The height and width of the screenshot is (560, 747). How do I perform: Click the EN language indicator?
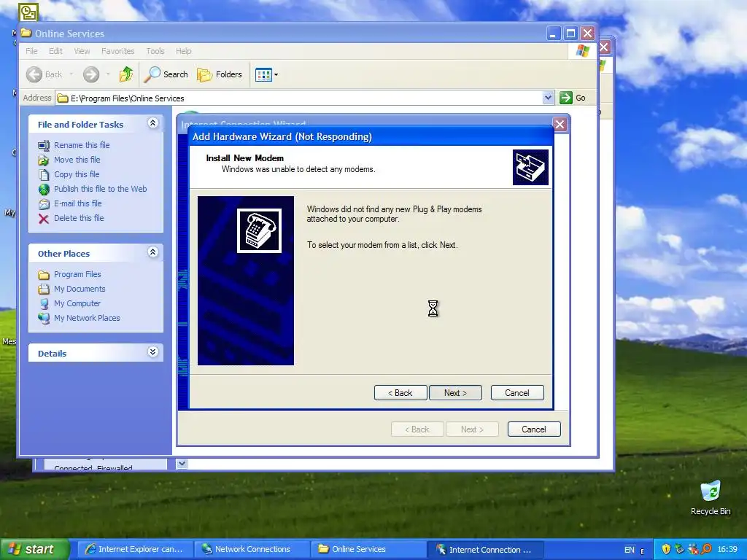coord(630,550)
